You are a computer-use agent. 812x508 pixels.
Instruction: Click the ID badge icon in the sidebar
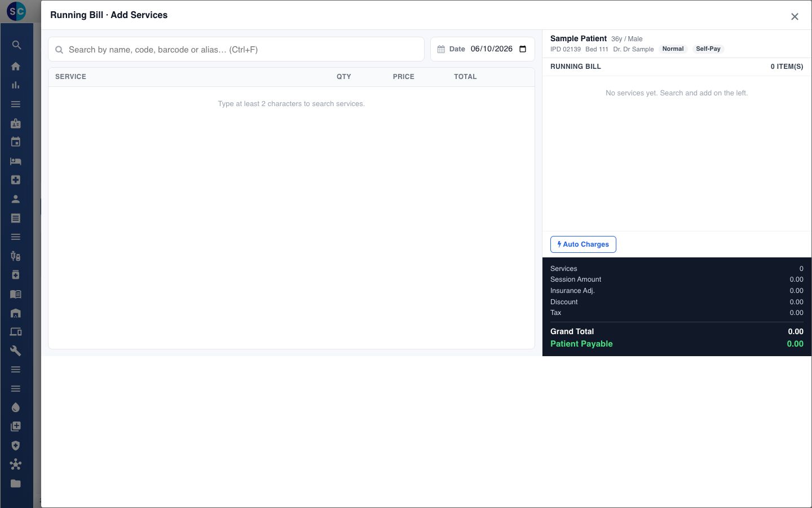point(16,123)
